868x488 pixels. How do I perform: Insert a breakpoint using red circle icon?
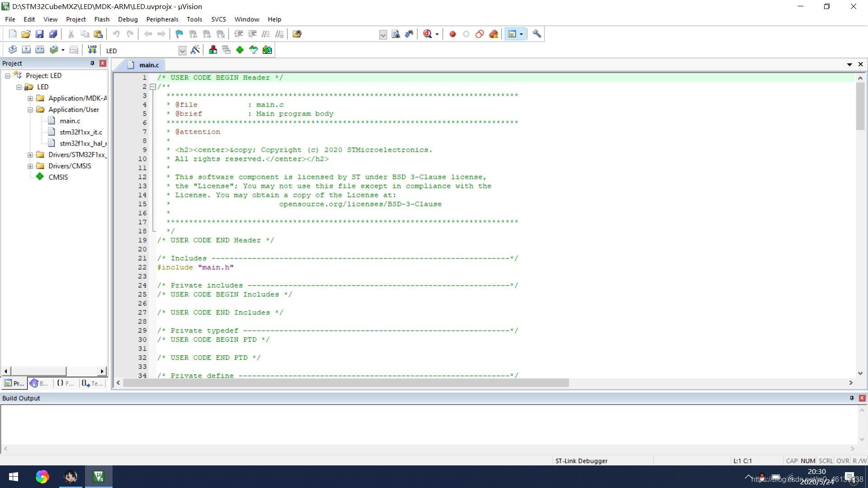(x=453, y=34)
